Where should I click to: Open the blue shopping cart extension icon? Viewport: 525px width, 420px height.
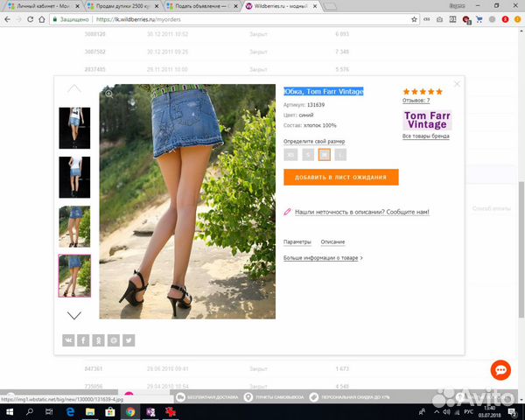tap(479, 19)
